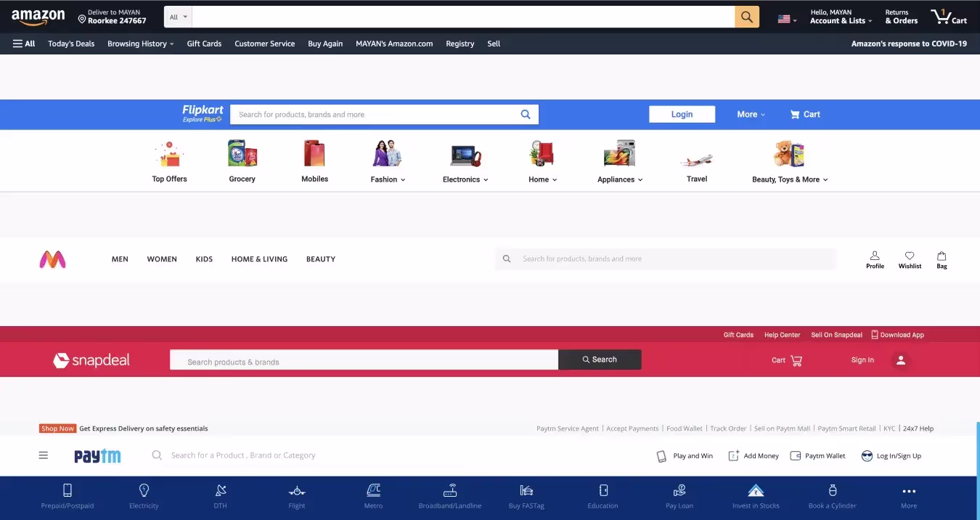The width and height of the screenshot is (980, 520).
Task: Open Flipkart Mobiles category icon
Action: pyautogui.click(x=314, y=154)
